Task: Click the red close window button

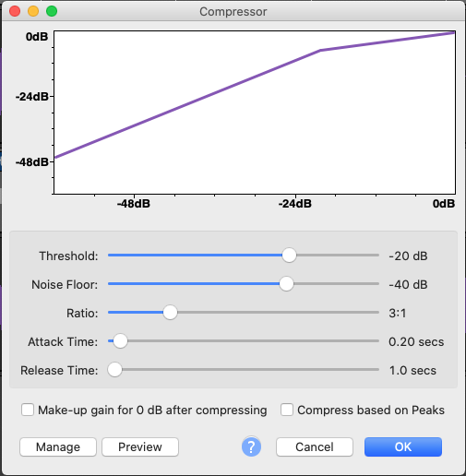Action: pyautogui.click(x=15, y=11)
